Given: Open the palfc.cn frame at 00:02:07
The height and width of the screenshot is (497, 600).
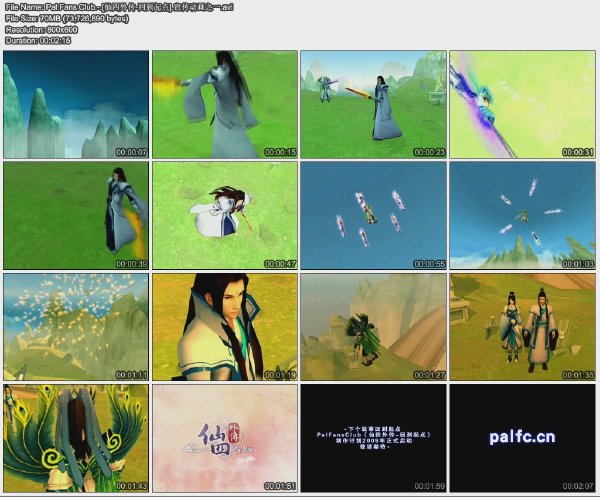Looking at the screenshot, I should (522, 438).
